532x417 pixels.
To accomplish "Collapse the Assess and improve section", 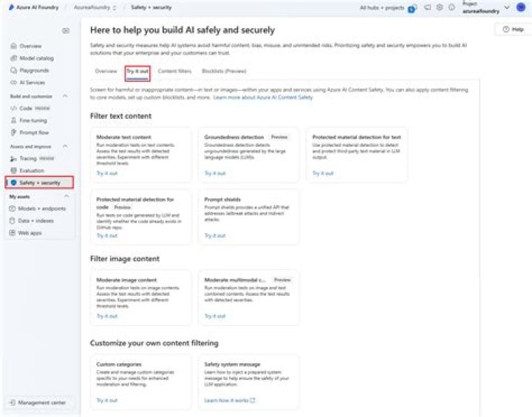I will click(65, 146).
